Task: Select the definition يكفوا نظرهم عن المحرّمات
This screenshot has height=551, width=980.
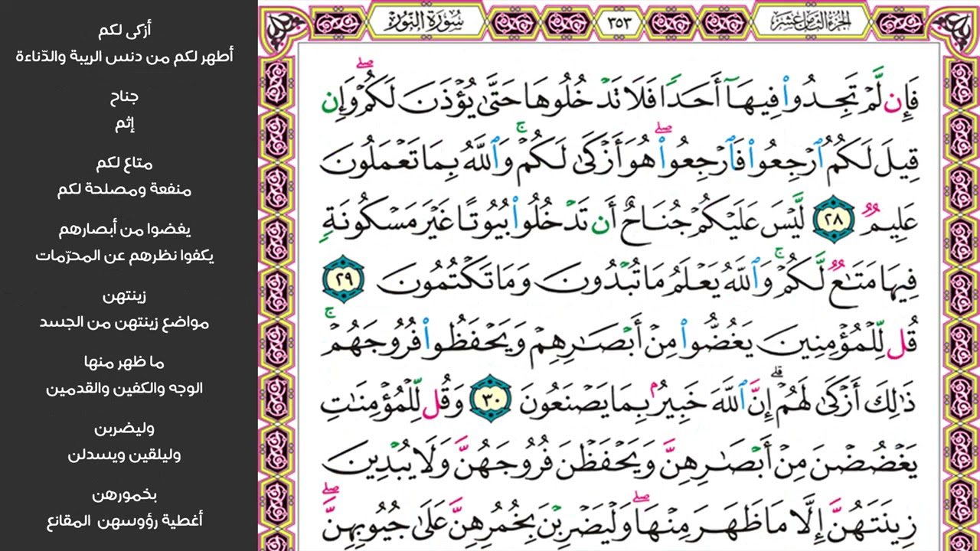Action: click(x=125, y=256)
